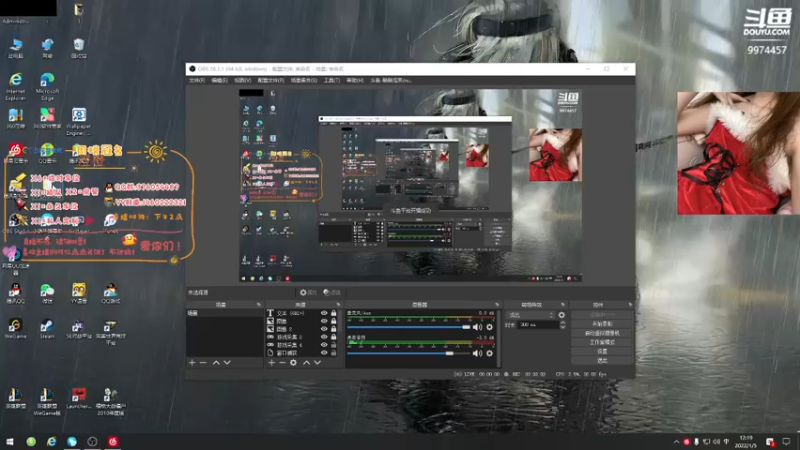The width and height of the screenshot is (800, 450).
Task: Open Internet Explorer from the taskbar
Action: pyautogui.click(x=52, y=441)
